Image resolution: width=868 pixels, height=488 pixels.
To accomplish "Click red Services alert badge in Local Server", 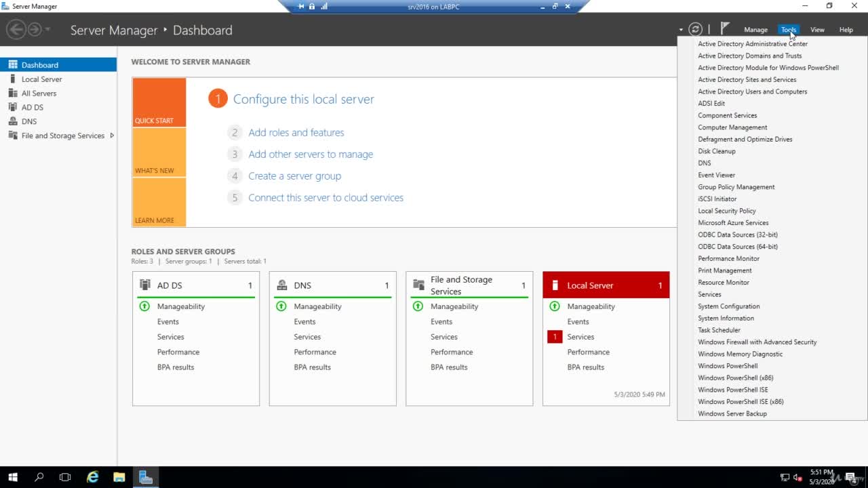I will pyautogui.click(x=555, y=337).
